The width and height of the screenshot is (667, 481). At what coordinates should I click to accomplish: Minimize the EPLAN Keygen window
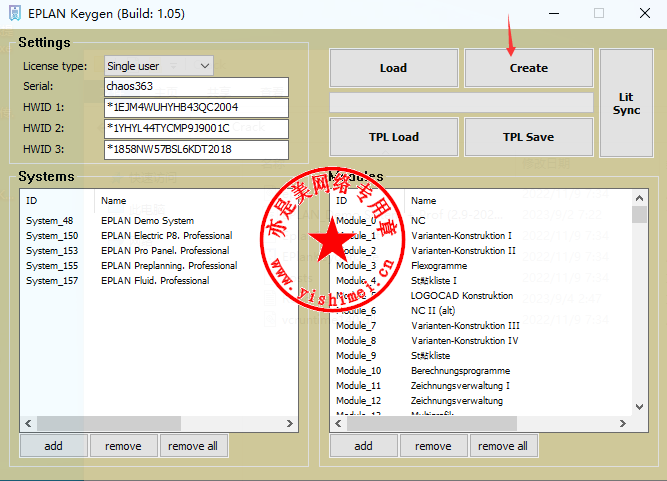pos(554,13)
